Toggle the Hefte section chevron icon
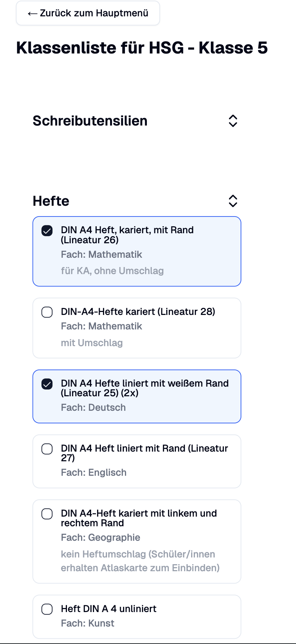Image resolution: width=296 pixels, height=644 pixels. coord(233,201)
